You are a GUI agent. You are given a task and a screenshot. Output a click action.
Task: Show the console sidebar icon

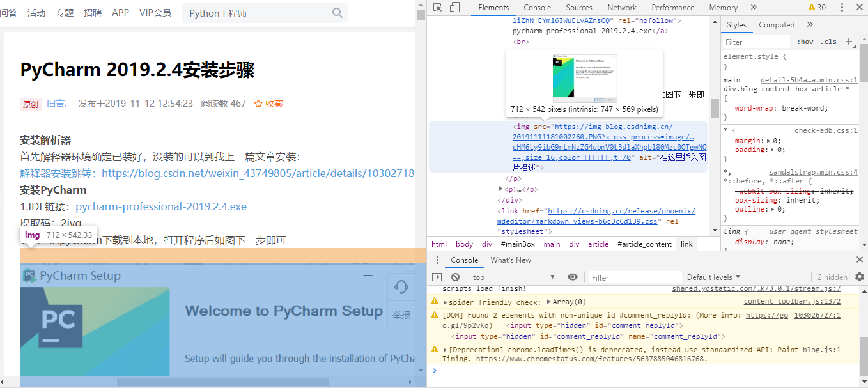(x=437, y=277)
